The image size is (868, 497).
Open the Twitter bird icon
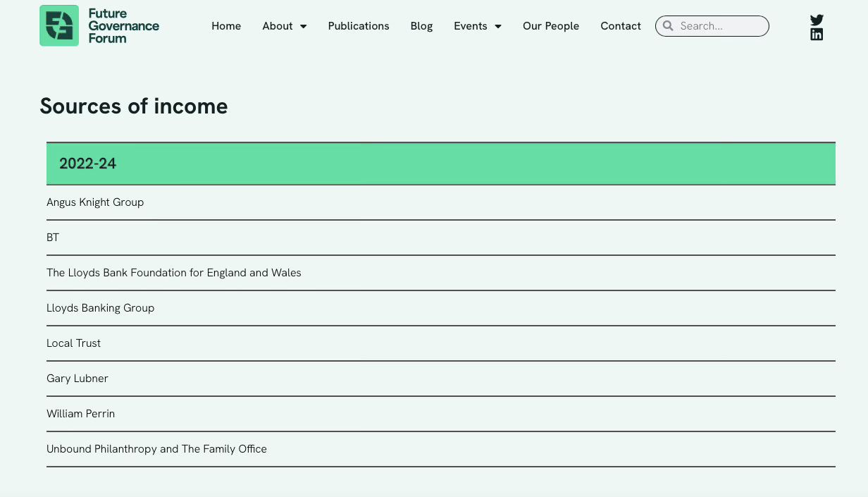pyautogui.click(x=817, y=20)
